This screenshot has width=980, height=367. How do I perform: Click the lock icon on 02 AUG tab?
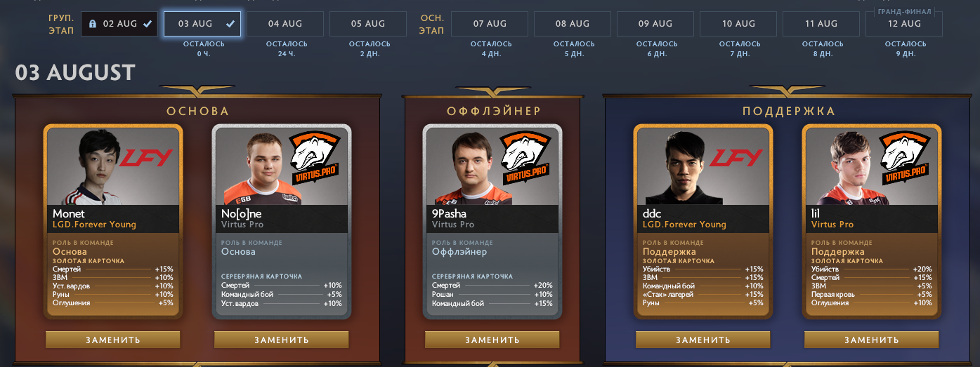[92, 24]
